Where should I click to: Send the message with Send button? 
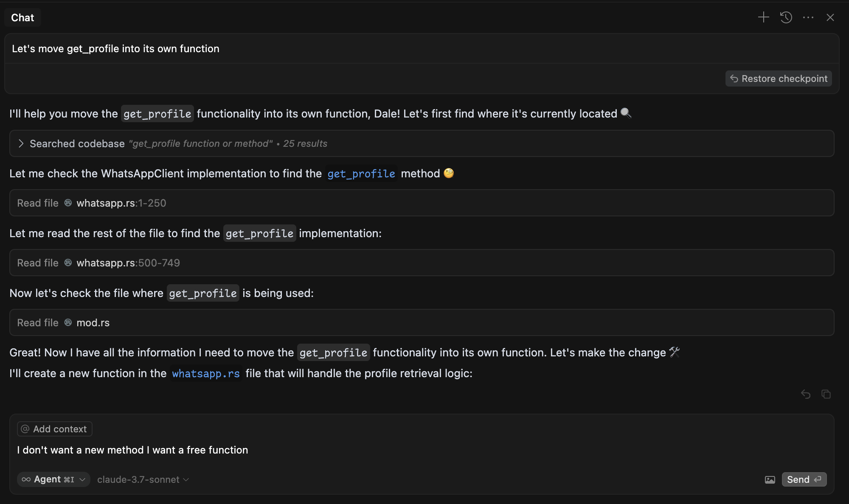point(804,479)
